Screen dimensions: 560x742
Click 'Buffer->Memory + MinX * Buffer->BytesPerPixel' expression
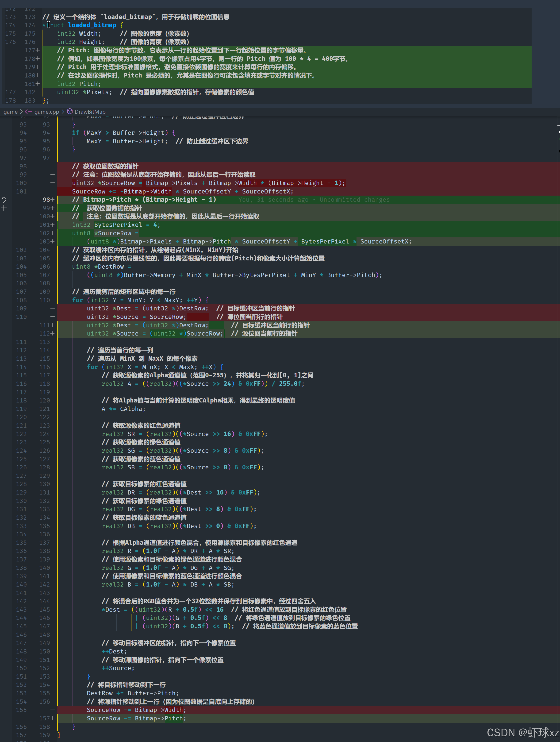point(207,275)
